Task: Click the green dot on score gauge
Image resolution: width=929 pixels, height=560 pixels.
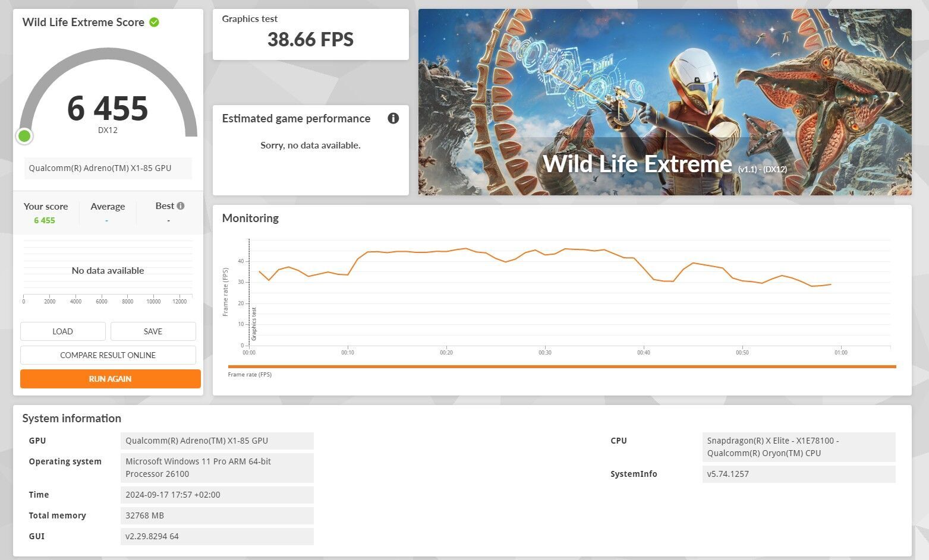Action: [x=24, y=136]
